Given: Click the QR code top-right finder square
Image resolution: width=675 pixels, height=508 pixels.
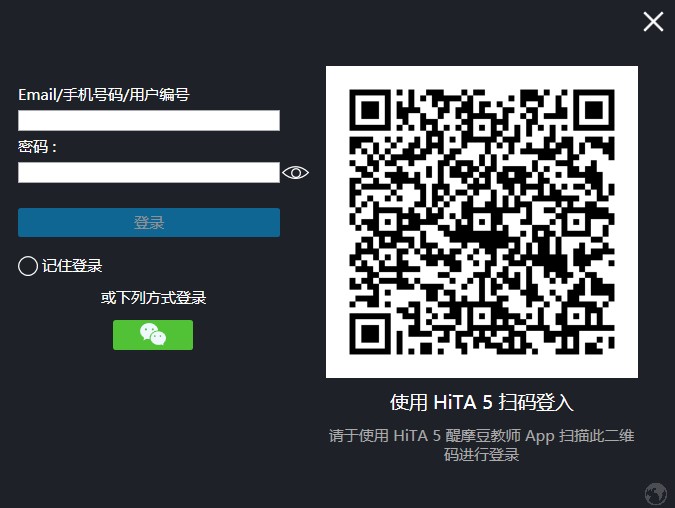Looking at the screenshot, I should tap(594, 110).
